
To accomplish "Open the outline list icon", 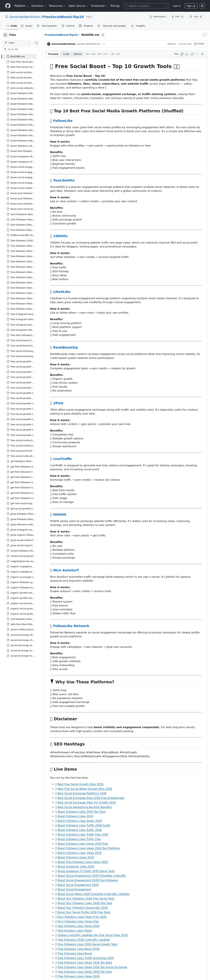I will (x=202, y=54).
